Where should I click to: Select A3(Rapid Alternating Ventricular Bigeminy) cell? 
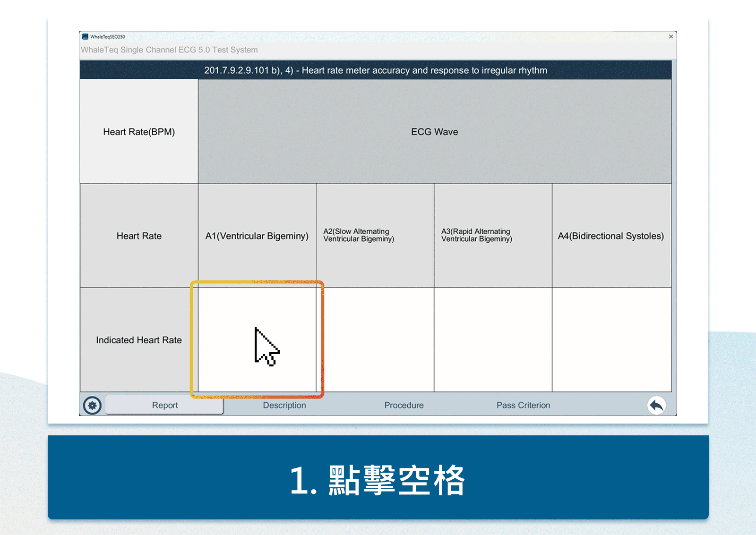coord(493,236)
